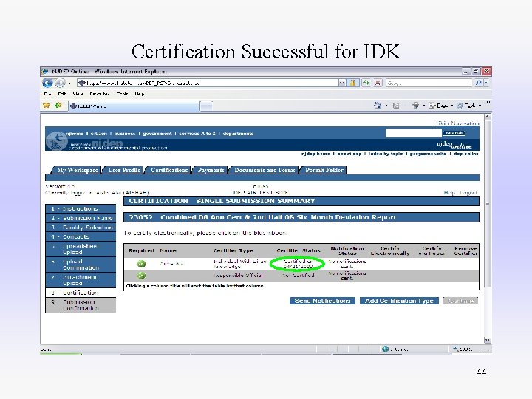Click the magnifier search icon
532x399 pixels.
point(478,83)
